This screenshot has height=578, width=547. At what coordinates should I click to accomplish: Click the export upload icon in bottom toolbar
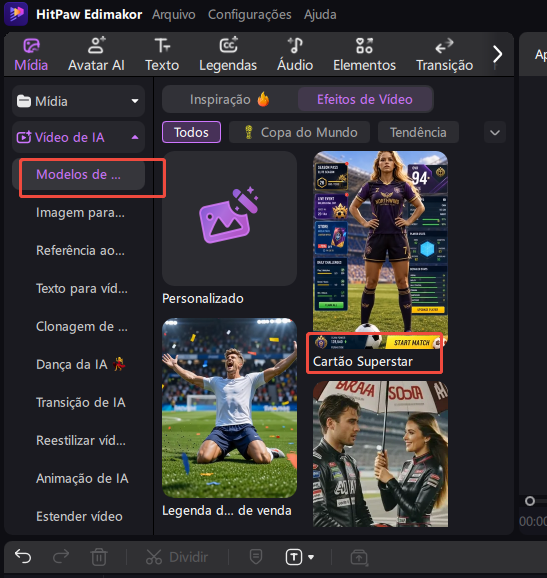tap(359, 557)
